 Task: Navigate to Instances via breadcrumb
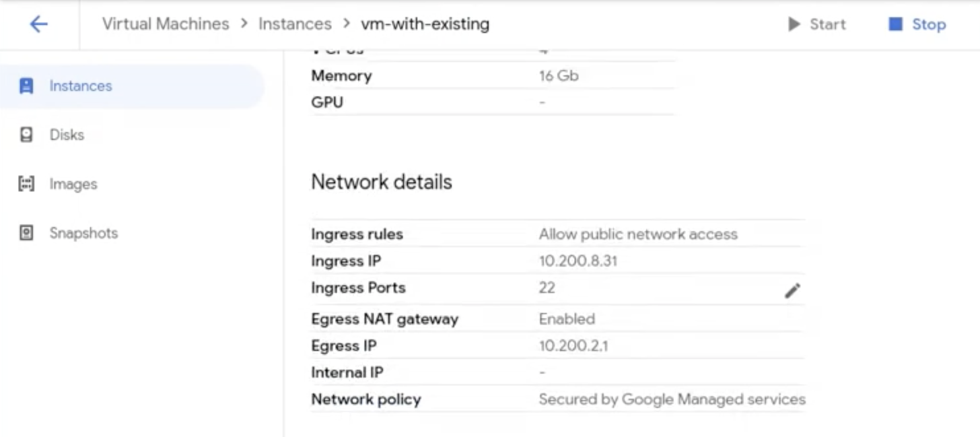pos(294,24)
